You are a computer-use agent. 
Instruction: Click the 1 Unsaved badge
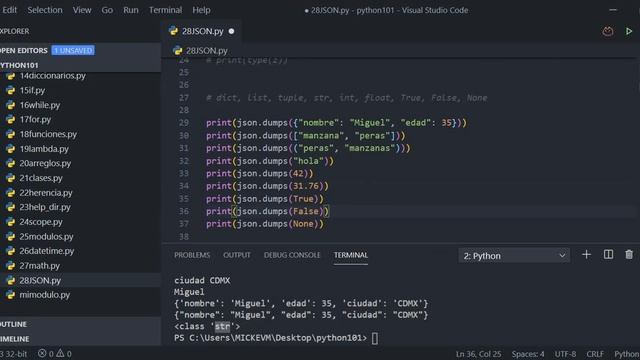[x=73, y=51]
